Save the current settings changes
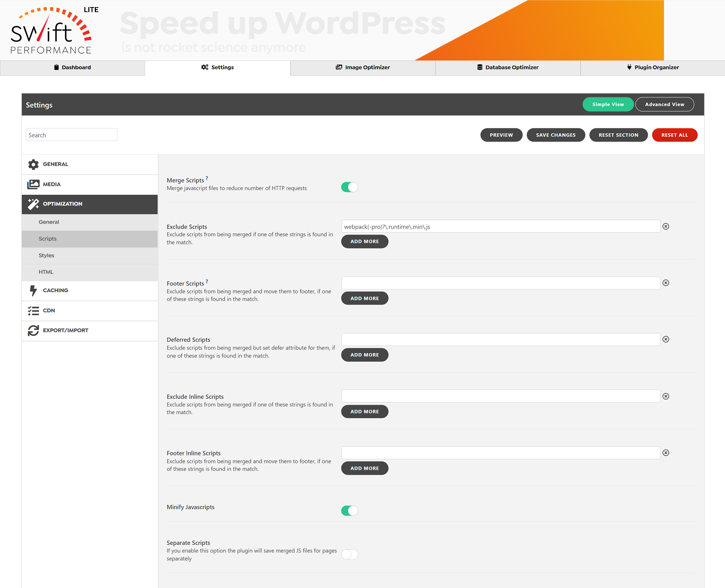The width and height of the screenshot is (725, 588). [555, 135]
